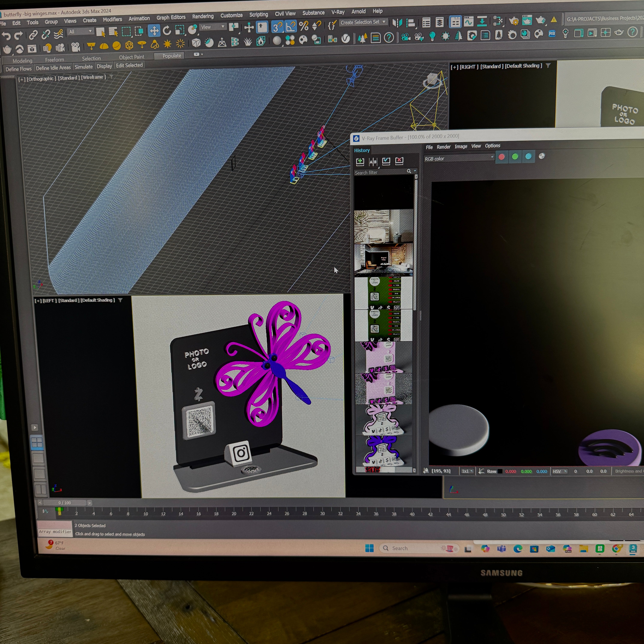Viewport: 644px width, 644px height.
Task: Click the Windows Start button
Action: coord(369,548)
